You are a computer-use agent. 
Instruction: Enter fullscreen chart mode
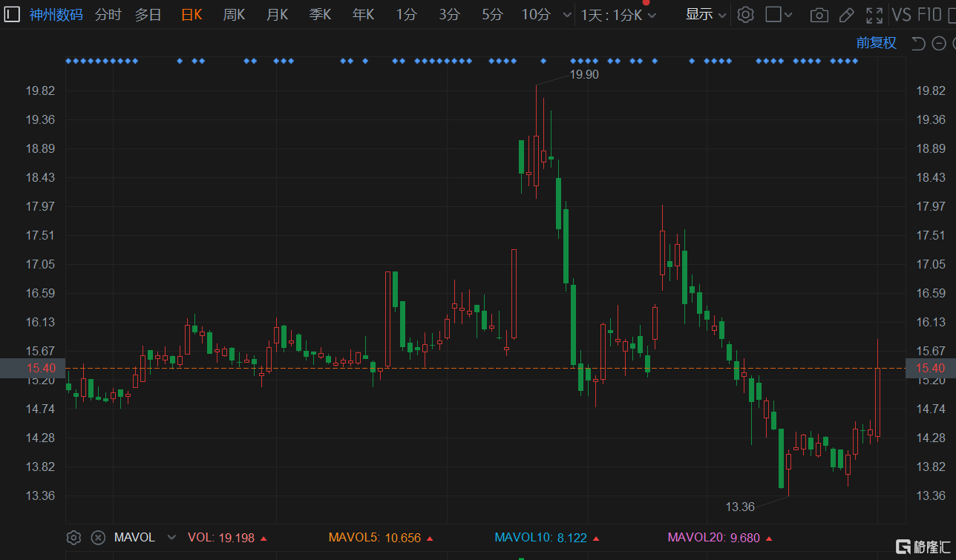tap(875, 15)
